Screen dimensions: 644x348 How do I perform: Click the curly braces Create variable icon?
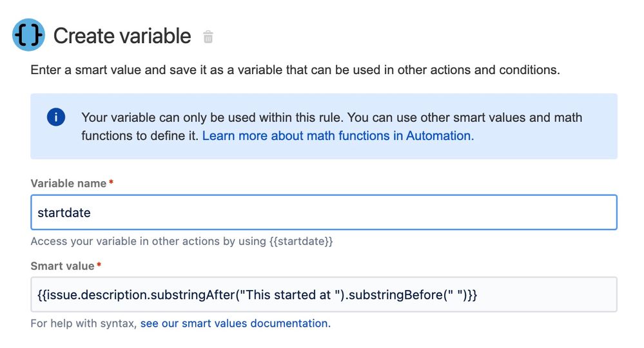click(28, 35)
